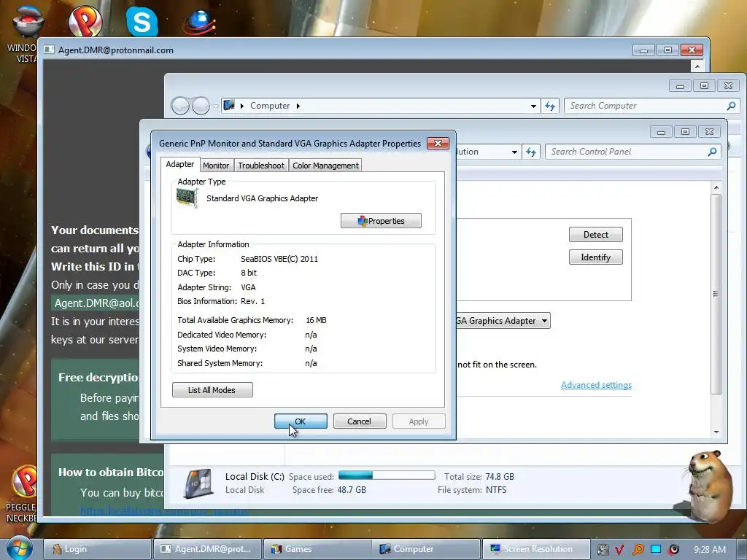Switch to Screen Resolution taskbar button
This screenshot has height=560, width=747.
(536, 549)
